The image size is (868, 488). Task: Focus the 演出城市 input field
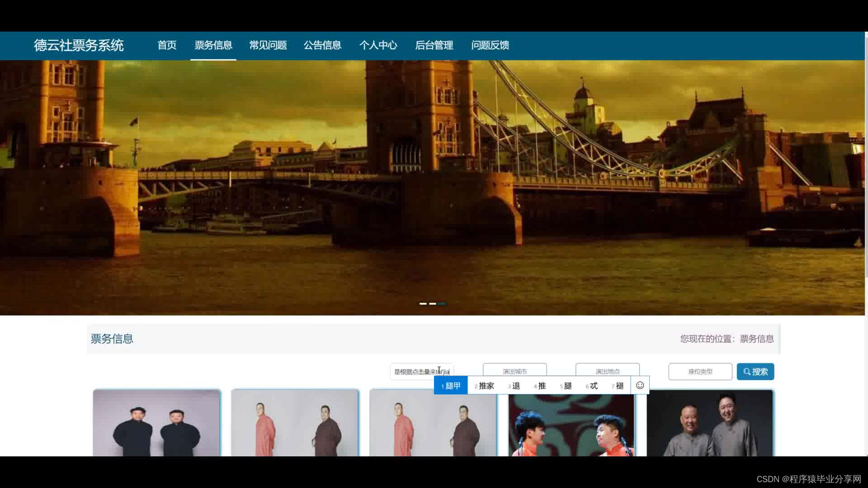click(514, 370)
